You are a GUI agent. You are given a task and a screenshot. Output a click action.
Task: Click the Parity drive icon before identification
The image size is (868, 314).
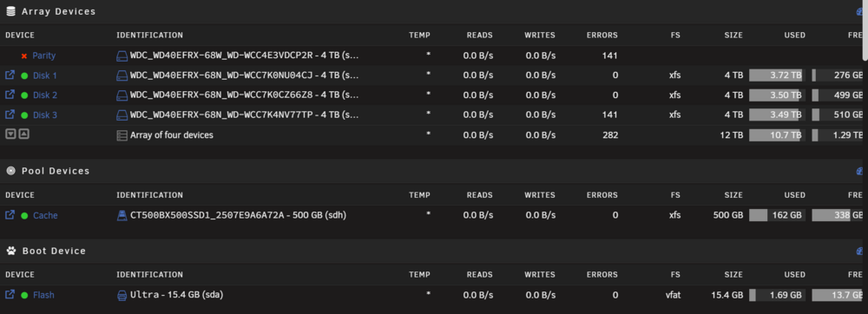pyautogui.click(x=122, y=56)
